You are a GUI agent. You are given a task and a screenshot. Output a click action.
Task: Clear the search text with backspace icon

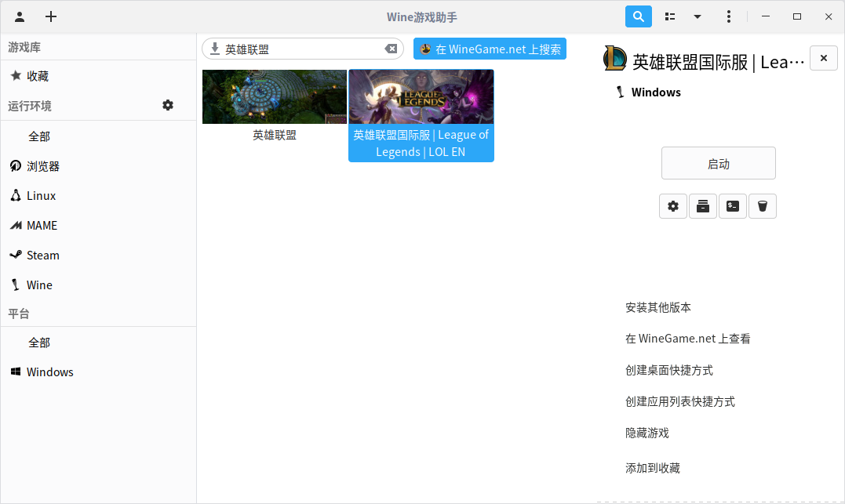pyautogui.click(x=391, y=49)
